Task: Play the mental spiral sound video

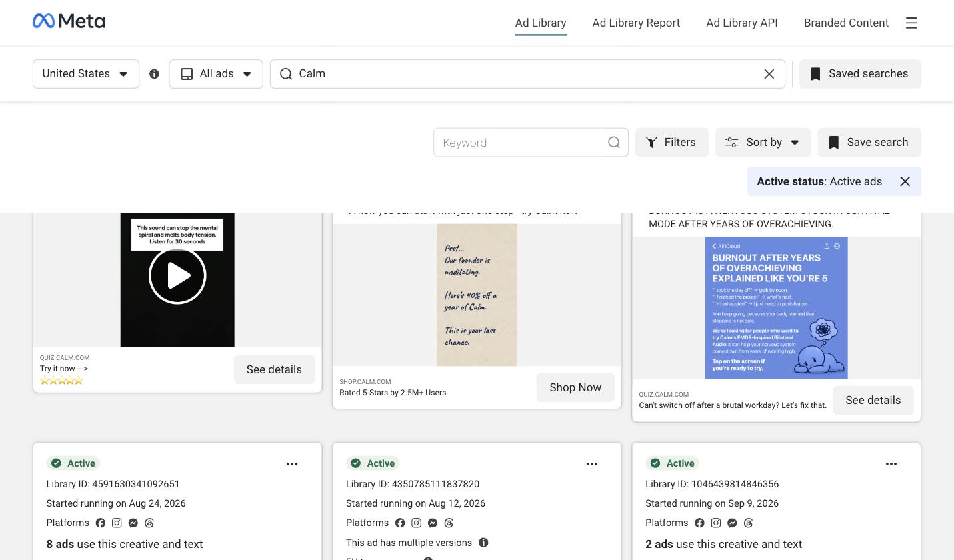Action: (x=177, y=275)
